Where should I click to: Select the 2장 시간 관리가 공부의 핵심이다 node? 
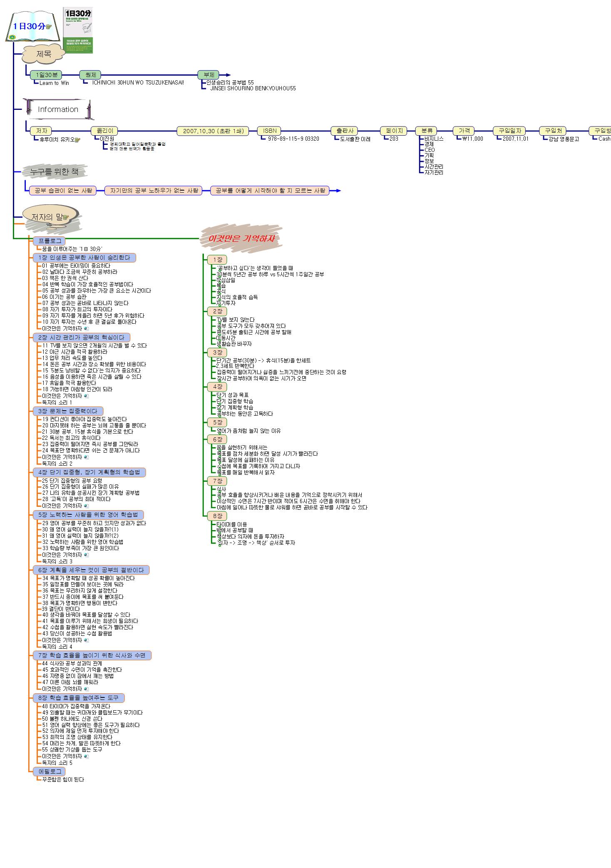tap(81, 337)
